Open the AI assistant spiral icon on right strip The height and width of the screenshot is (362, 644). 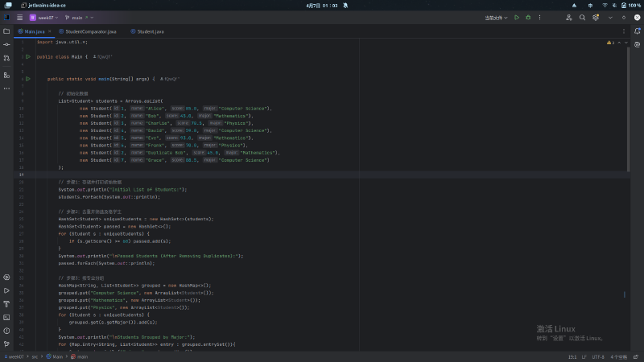coord(637,44)
